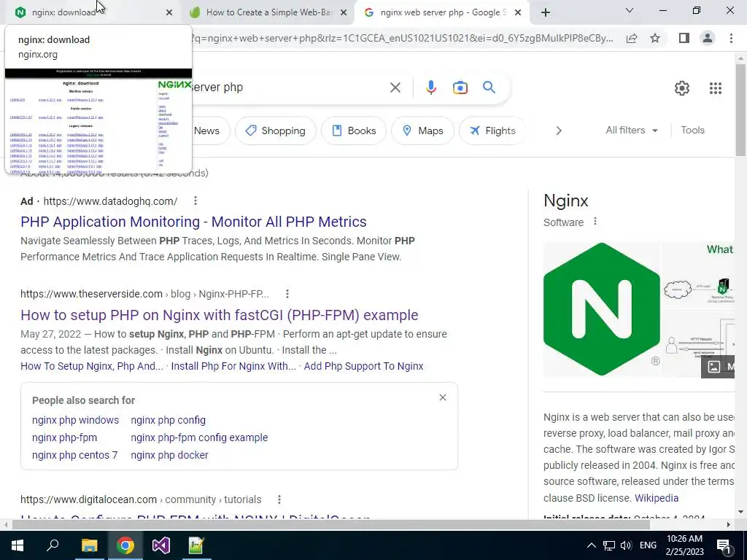
Task: Filter results by Maps
Action: pos(423,131)
